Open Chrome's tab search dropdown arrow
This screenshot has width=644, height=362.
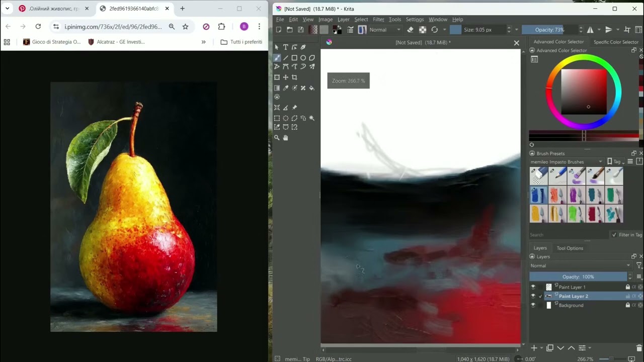click(7, 9)
